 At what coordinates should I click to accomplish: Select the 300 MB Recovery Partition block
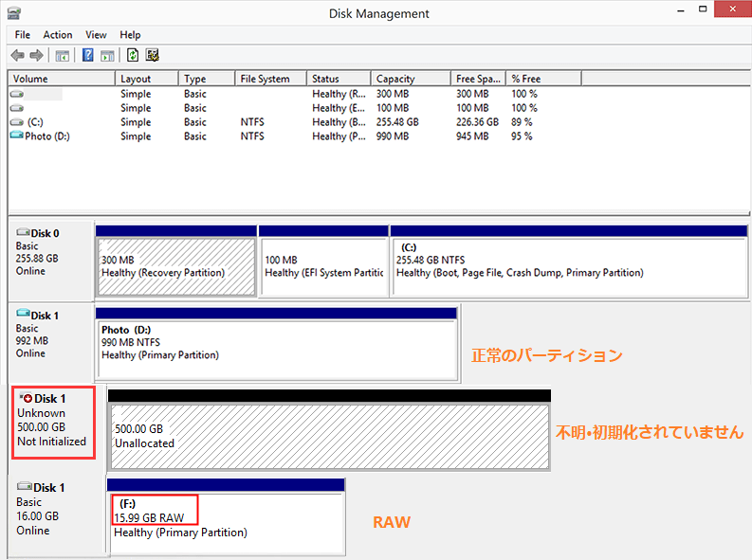point(175,265)
